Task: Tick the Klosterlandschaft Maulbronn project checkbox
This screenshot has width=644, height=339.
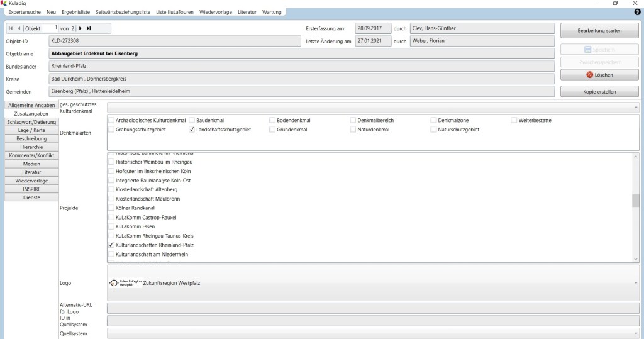Action: point(111,199)
